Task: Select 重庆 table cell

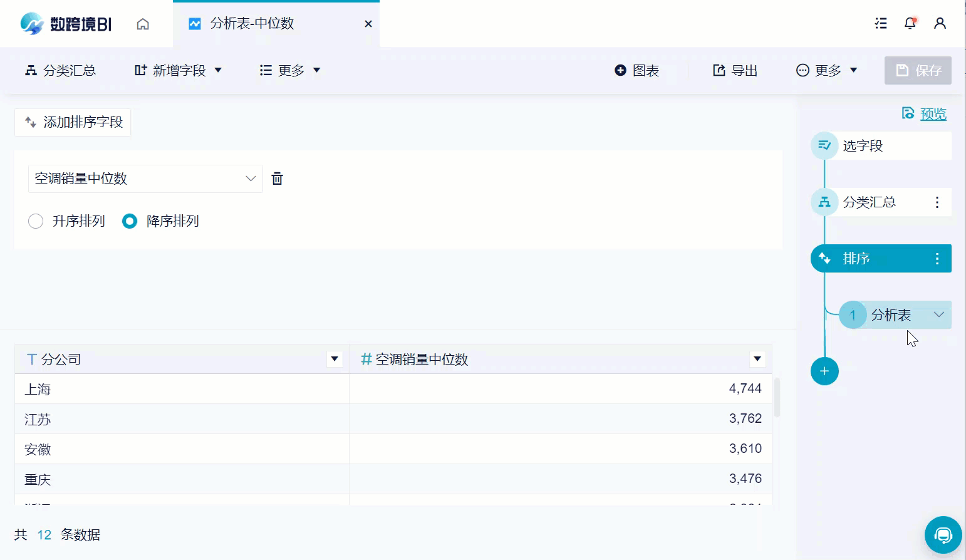Action: 182,479
